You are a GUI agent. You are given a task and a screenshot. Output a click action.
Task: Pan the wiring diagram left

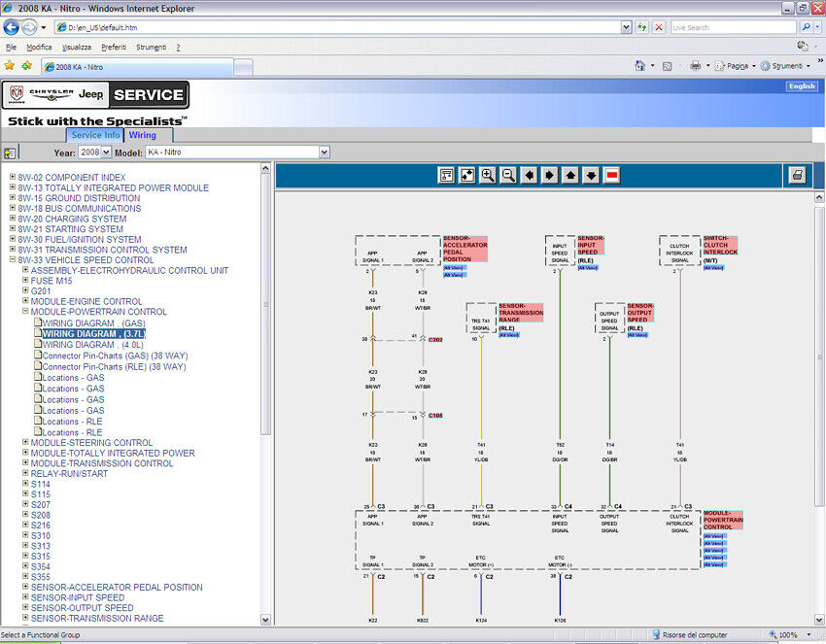point(529,175)
